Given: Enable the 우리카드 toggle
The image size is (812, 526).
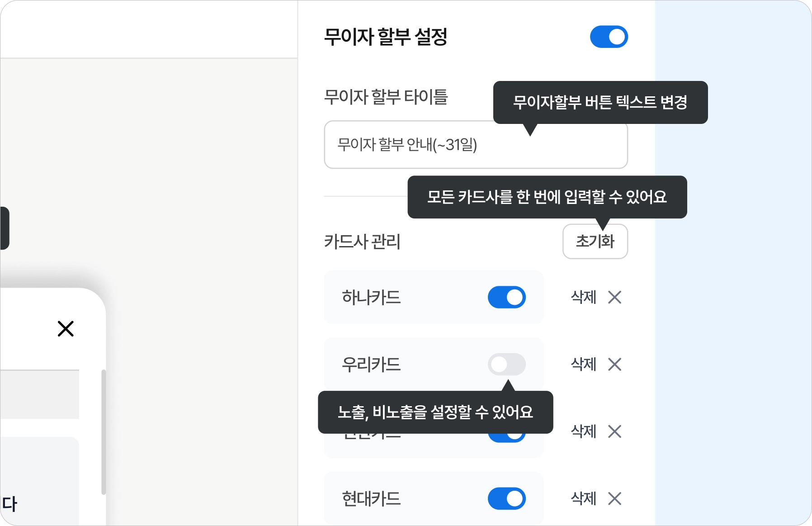Looking at the screenshot, I should click(x=506, y=365).
